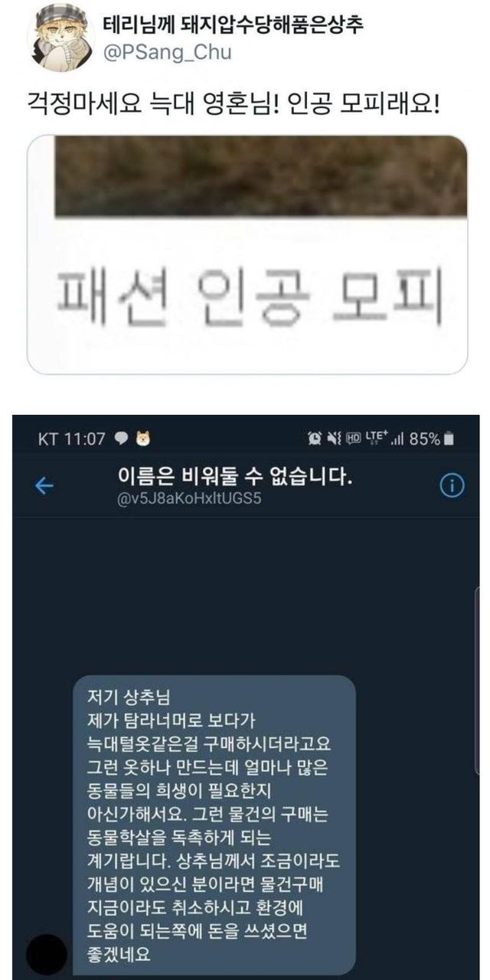490x980 pixels.
Task: Open conversation info circle icon
Action: 453,486
